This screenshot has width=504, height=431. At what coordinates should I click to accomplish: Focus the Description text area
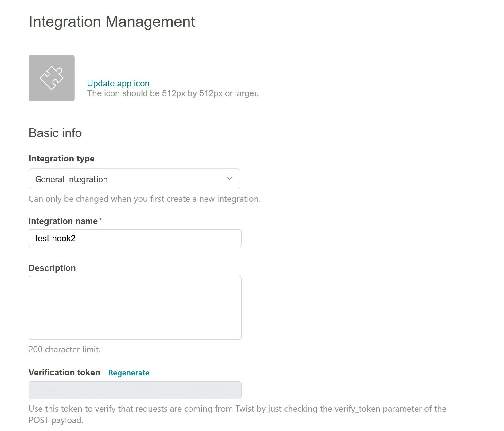(135, 308)
